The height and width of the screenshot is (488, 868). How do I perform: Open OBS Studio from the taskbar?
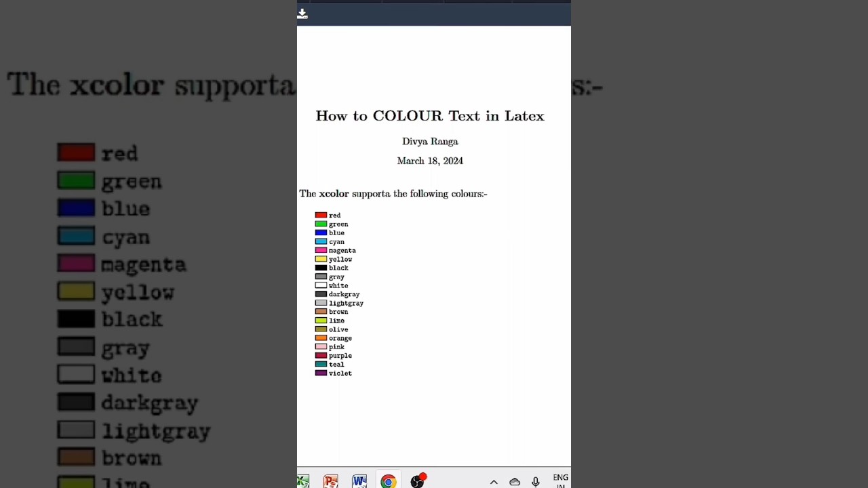[x=417, y=481]
